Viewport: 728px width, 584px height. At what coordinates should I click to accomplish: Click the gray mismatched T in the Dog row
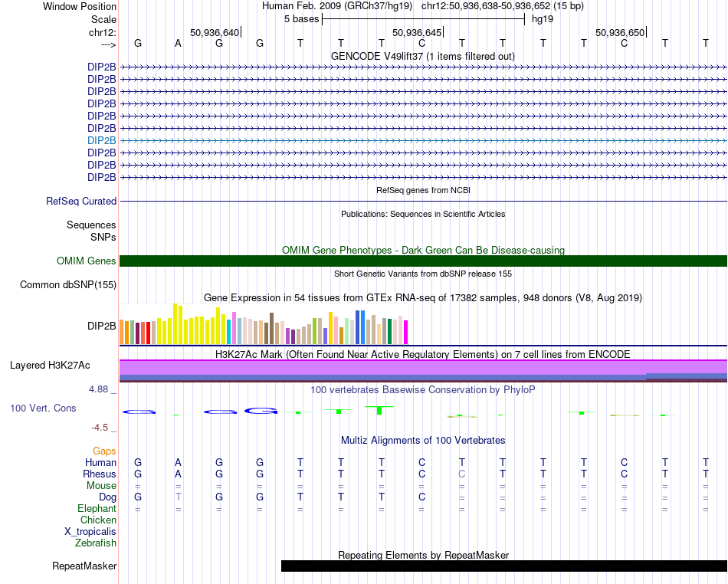click(x=178, y=497)
